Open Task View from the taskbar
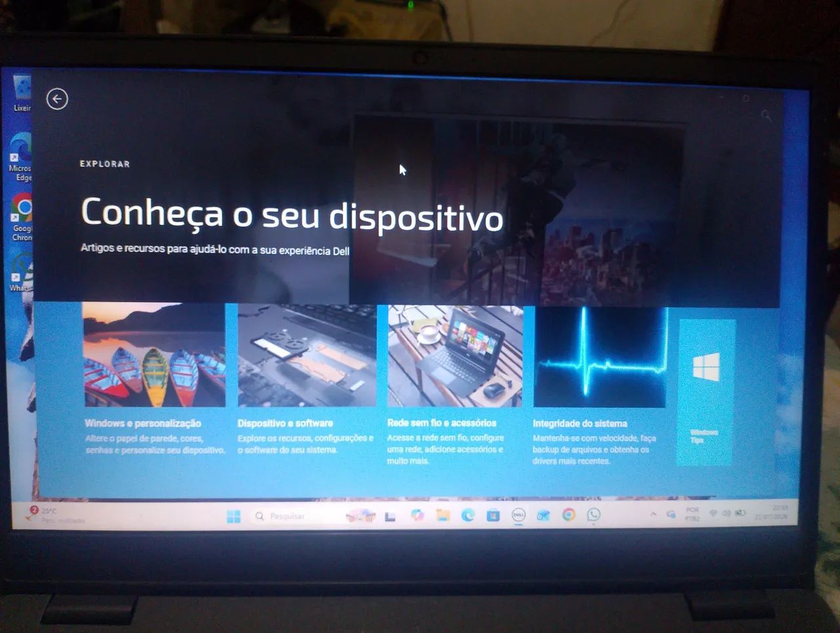The width and height of the screenshot is (840, 633). [x=390, y=517]
